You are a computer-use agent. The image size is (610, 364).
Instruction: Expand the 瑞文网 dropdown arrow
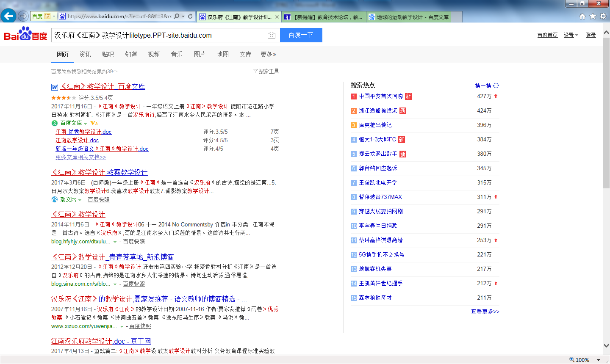tap(80, 200)
